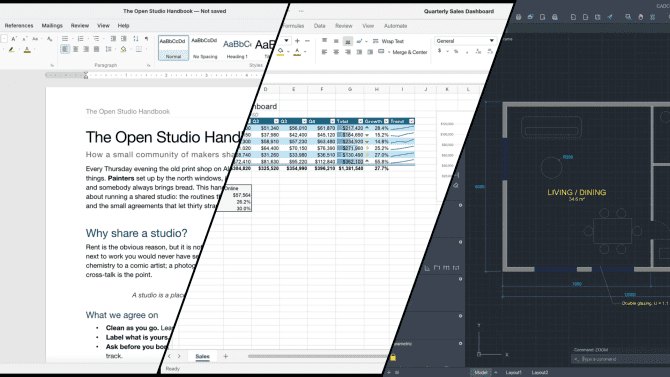
Task: Select column F header in the spreadsheet
Action: 322,89
